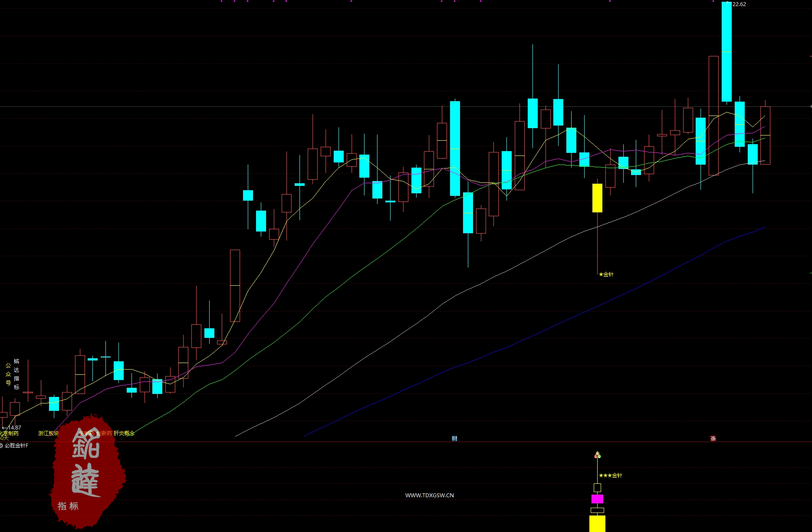Click the round icon beside 必胜金针F

pos(2,446)
